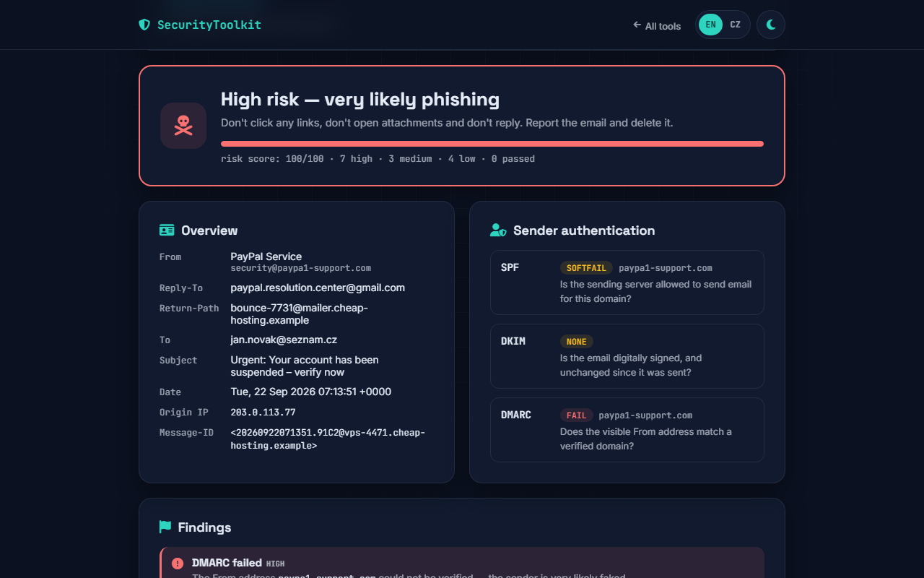Click the DMARC FAIL badge
Screen dimensions: 924x578
(x=577, y=415)
